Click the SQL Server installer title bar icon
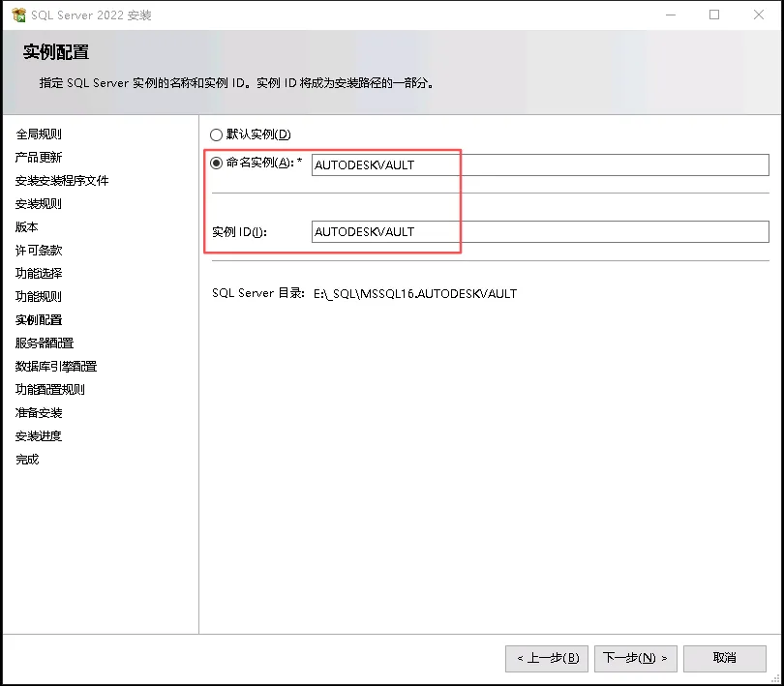Viewport: 784px width, 686px height. coord(18,15)
